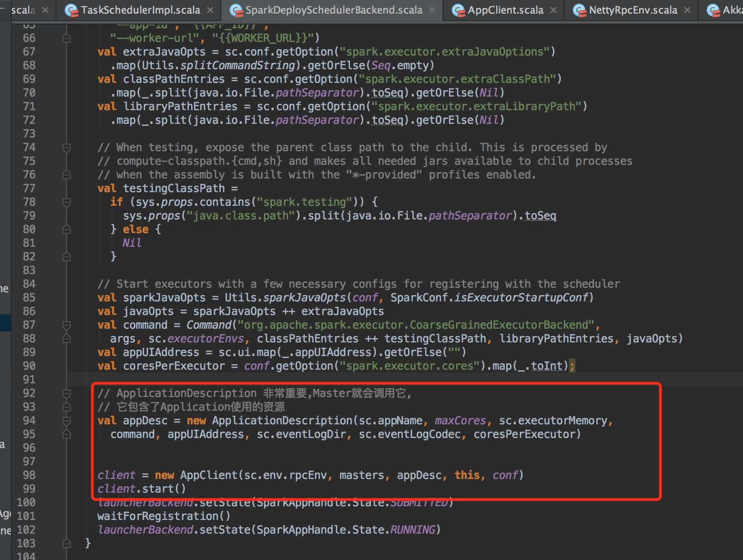743x560 pixels.
Task: Click the Scala file icon on TaskSchedulerImpl.scala tab
Action: pos(71,10)
